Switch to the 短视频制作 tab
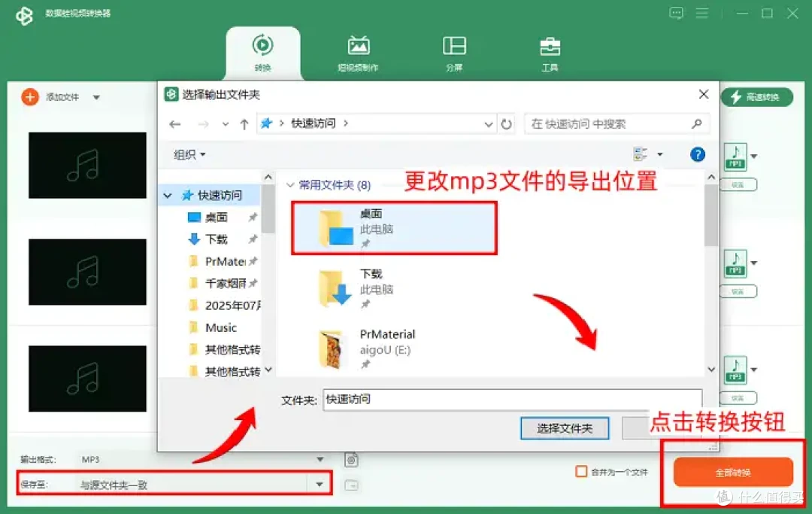 tap(358, 53)
